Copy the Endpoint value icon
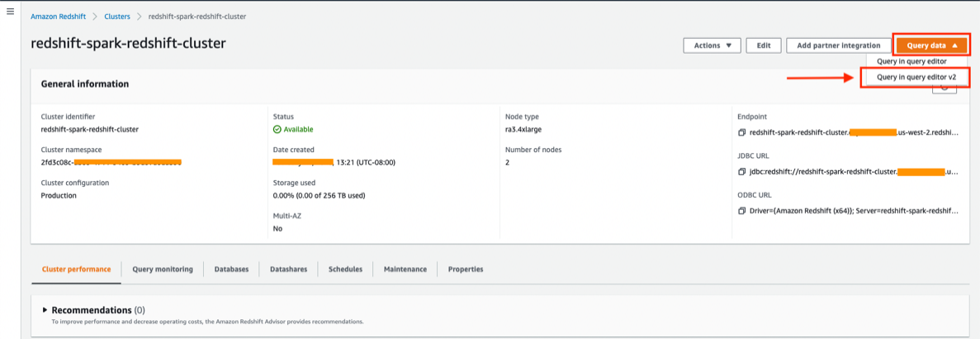980x339 pixels. 742,132
